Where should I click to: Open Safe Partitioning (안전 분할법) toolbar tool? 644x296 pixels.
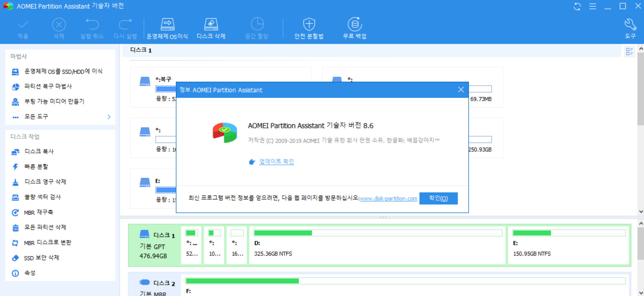point(309,28)
